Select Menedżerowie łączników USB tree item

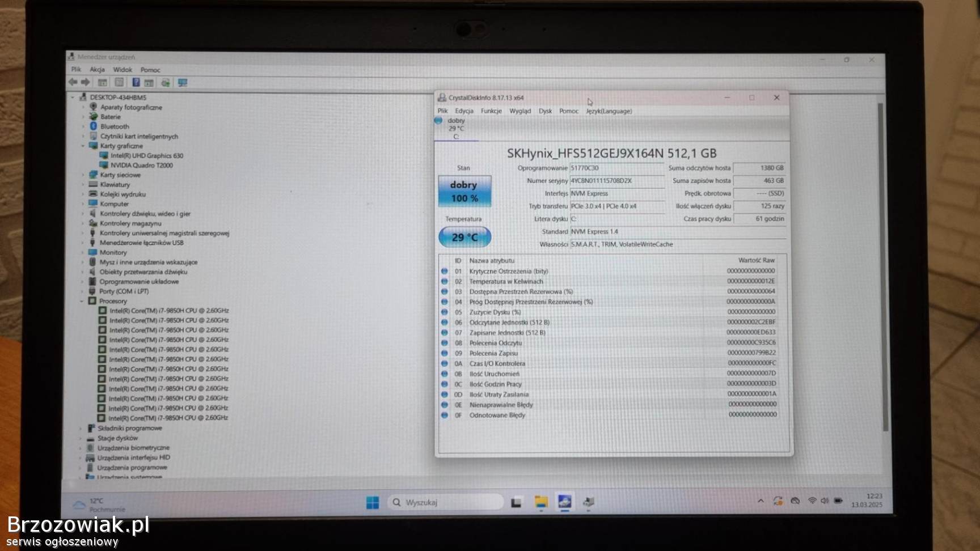[x=142, y=243]
